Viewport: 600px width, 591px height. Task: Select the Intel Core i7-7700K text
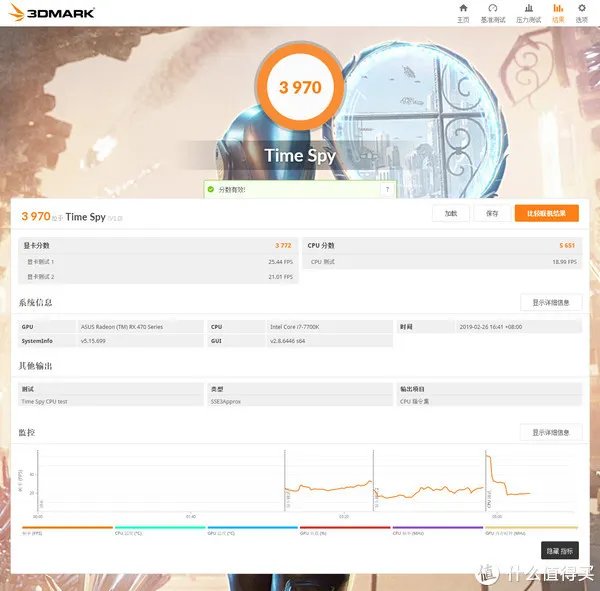coord(295,327)
